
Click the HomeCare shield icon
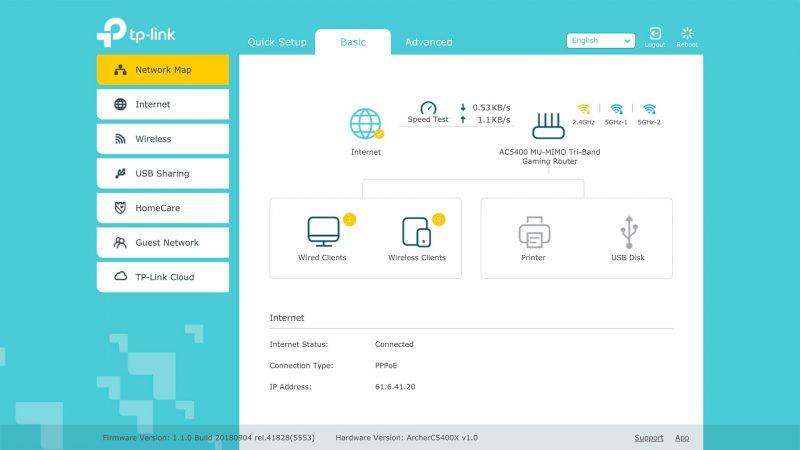(x=120, y=208)
